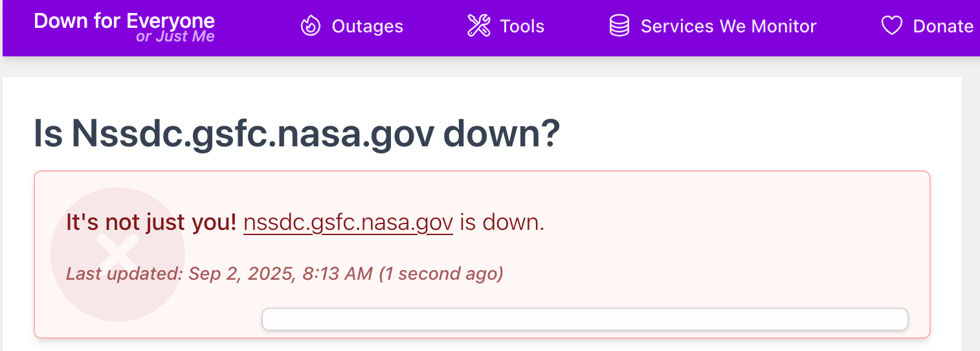Click the empty input field in status box
980x351 pixels.
pyautogui.click(x=585, y=319)
